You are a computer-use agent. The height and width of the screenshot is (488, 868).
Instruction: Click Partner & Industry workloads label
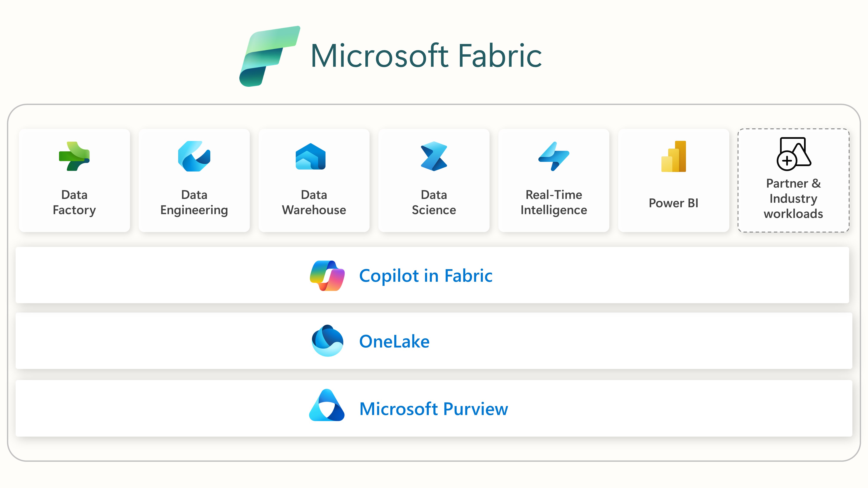coord(793,199)
